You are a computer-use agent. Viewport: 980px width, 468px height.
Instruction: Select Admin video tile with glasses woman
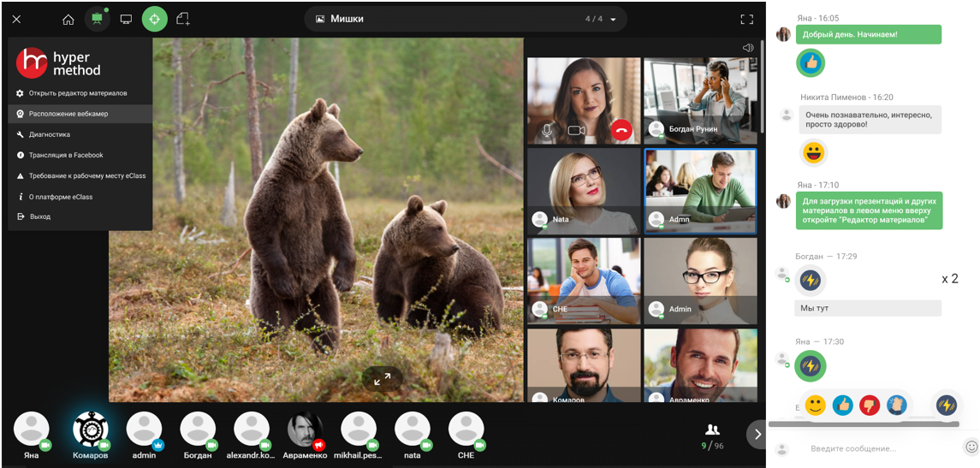(700, 281)
